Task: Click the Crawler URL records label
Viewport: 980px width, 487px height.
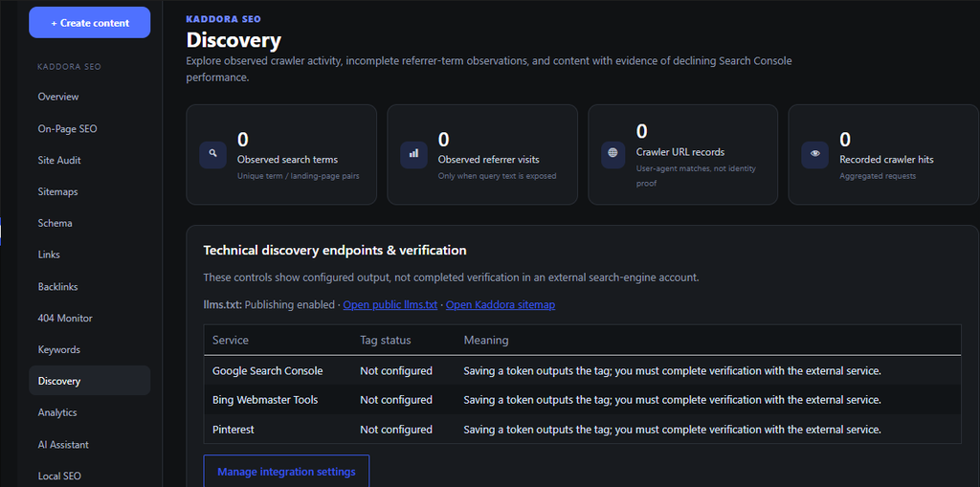Action: click(680, 152)
